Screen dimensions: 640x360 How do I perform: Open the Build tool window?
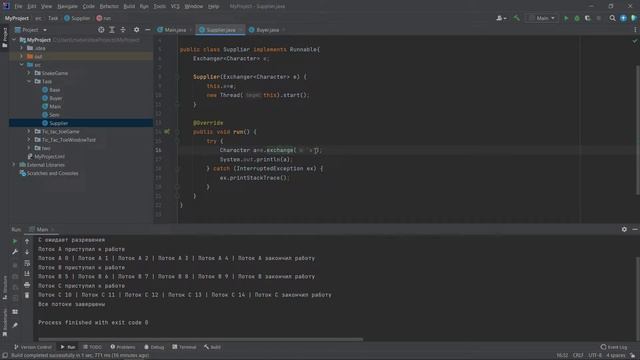pyautogui.click(x=212, y=347)
